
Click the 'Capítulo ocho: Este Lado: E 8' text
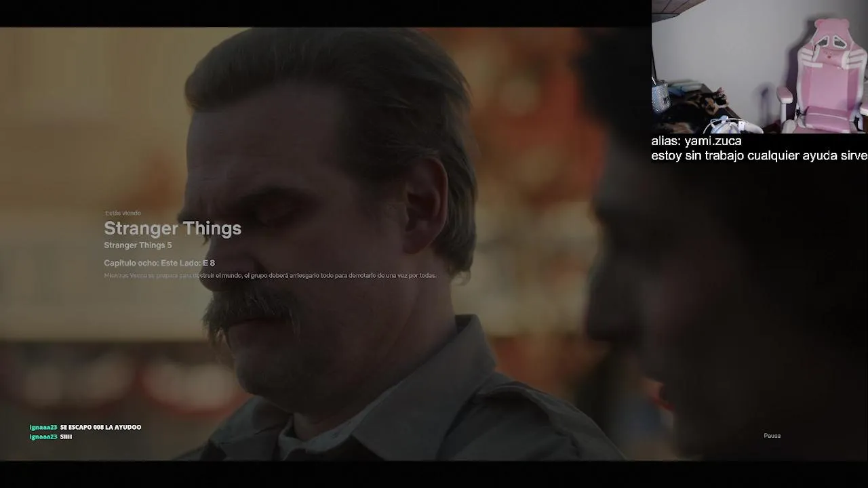pyautogui.click(x=159, y=263)
